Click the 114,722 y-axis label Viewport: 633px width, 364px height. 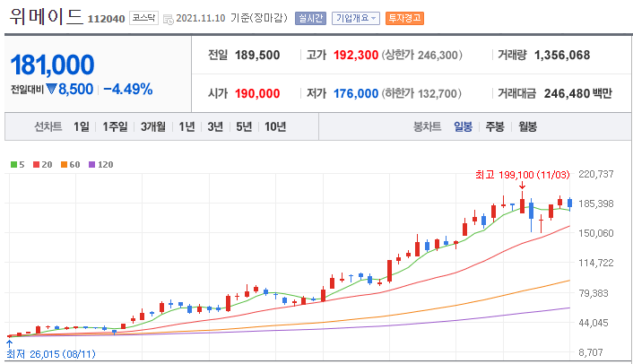pos(596,263)
